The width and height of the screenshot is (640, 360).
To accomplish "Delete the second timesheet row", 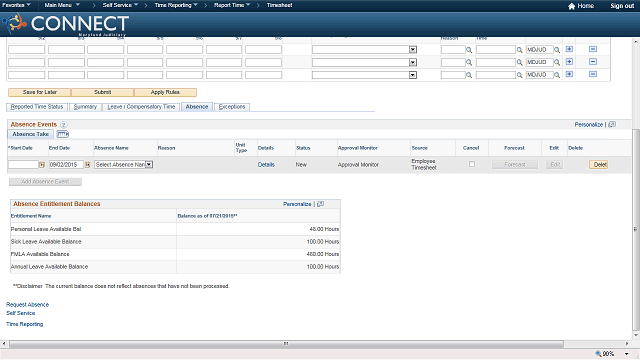I will (x=593, y=62).
